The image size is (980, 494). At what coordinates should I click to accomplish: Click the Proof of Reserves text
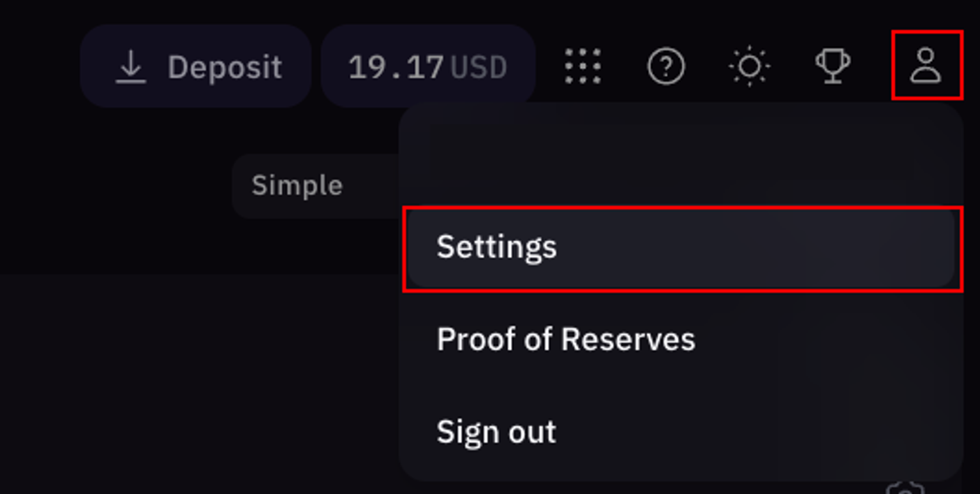click(565, 339)
